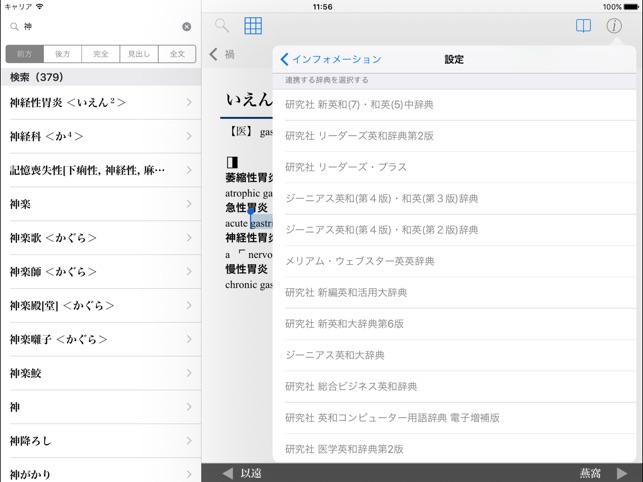Open the single-character result 神

(x=101, y=407)
